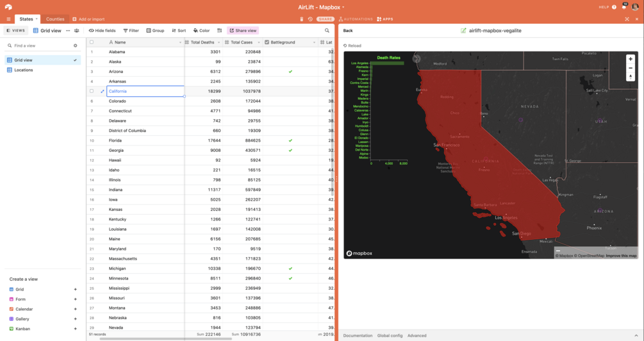Open the Documentation link
This screenshot has width=644, height=341.
358,336
